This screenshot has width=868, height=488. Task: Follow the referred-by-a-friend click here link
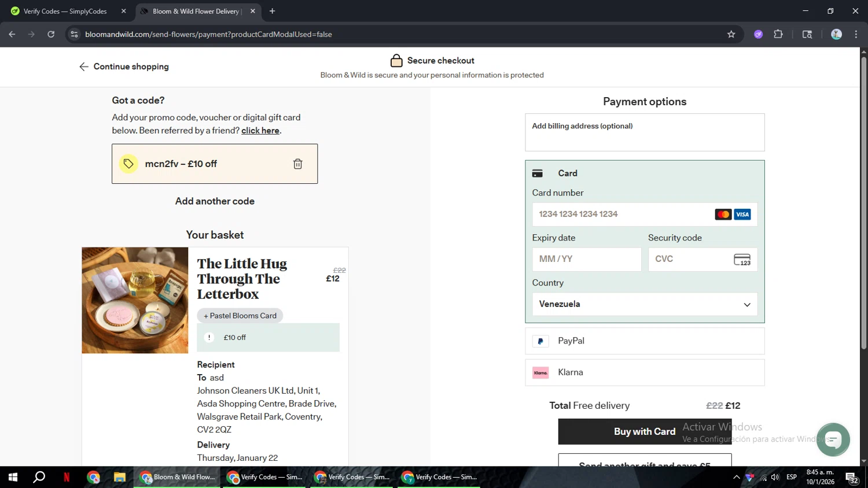coord(260,131)
